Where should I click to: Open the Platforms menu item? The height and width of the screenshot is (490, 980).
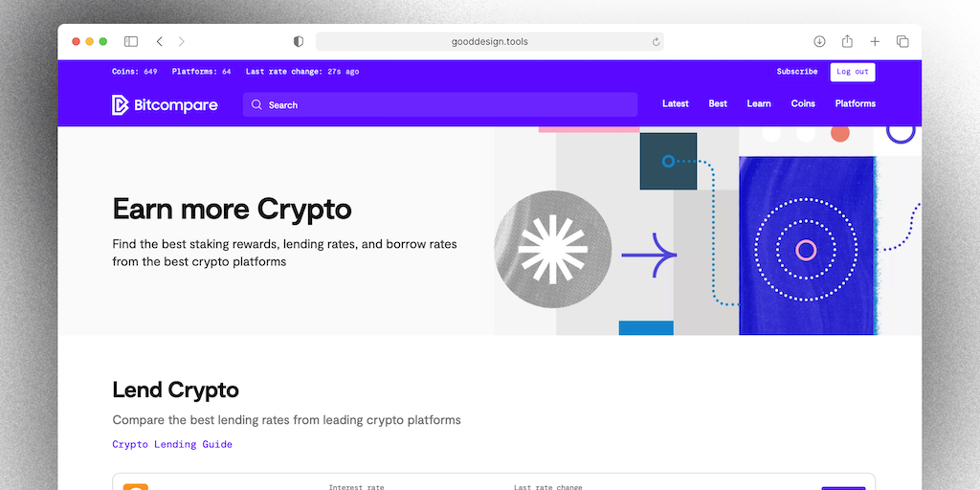855,103
